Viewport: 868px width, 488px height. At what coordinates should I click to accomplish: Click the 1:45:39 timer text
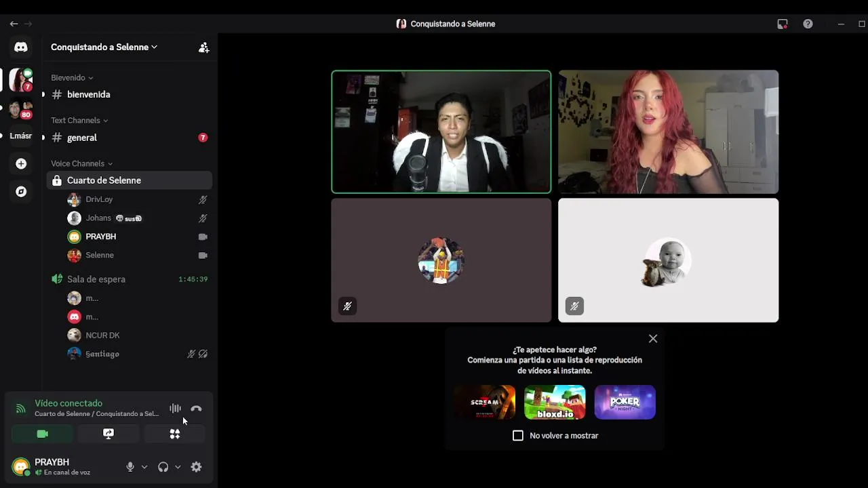pyautogui.click(x=193, y=279)
